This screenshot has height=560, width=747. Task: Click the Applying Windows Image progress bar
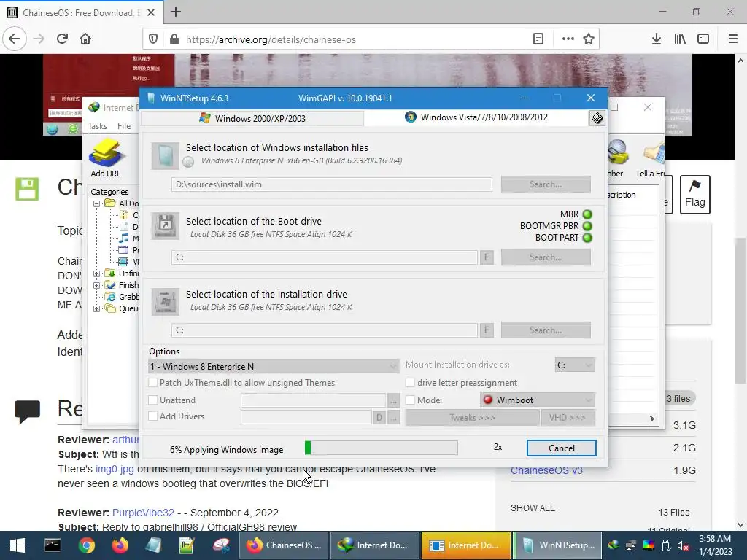click(381, 448)
